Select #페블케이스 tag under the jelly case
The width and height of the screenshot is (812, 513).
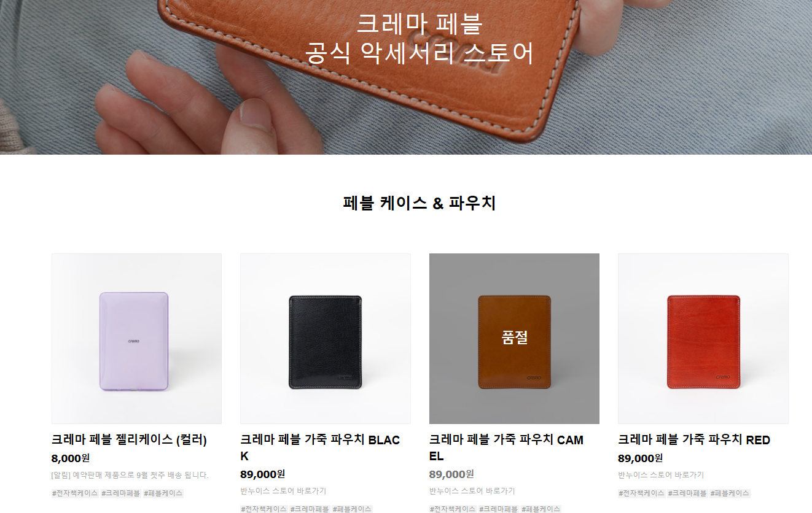click(163, 493)
